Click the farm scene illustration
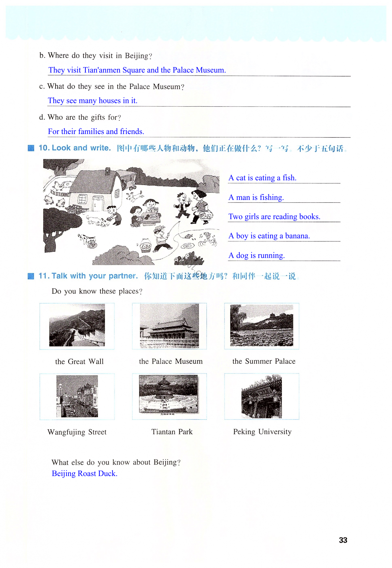The height and width of the screenshot is (568, 392). click(131, 212)
